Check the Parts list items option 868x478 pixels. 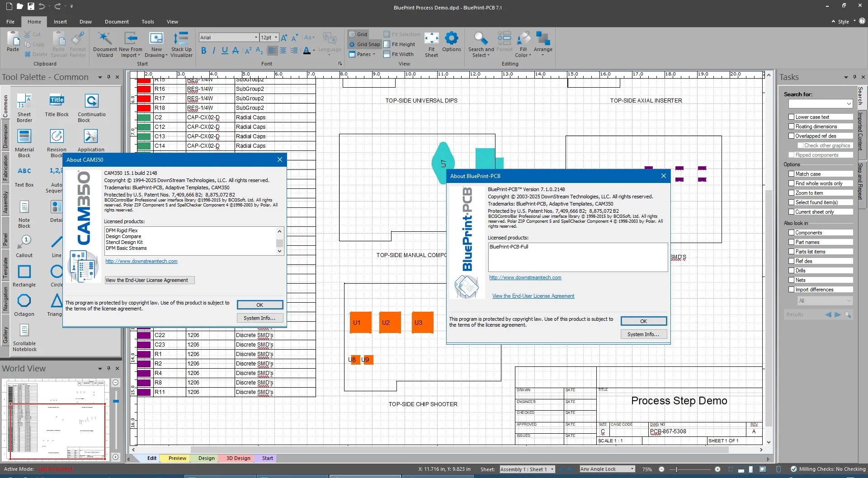point(791,252)
